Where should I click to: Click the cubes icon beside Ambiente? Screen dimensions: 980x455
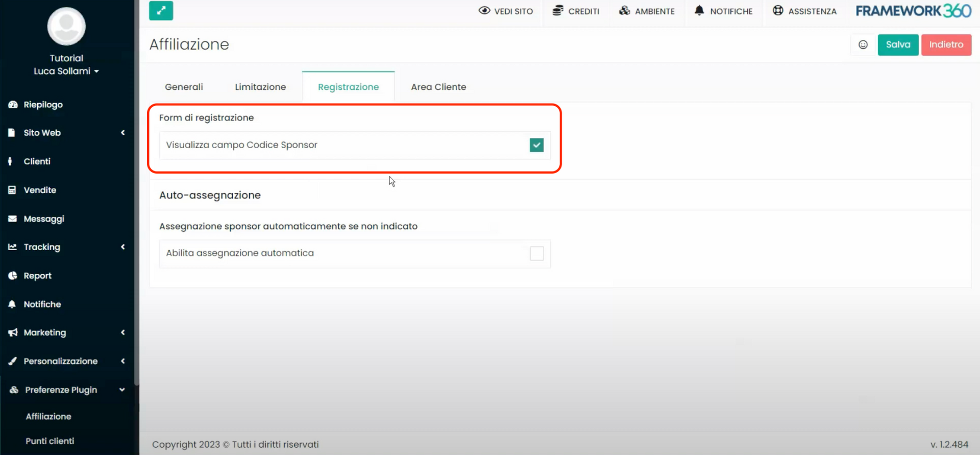(x=624, y=11)
